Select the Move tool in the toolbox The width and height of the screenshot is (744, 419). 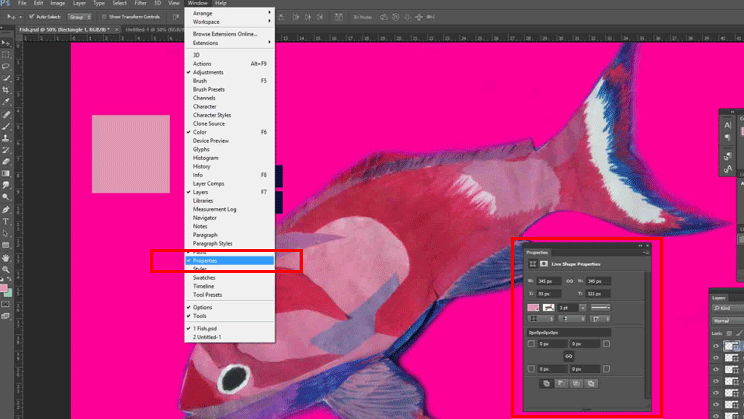pos(7,43)
